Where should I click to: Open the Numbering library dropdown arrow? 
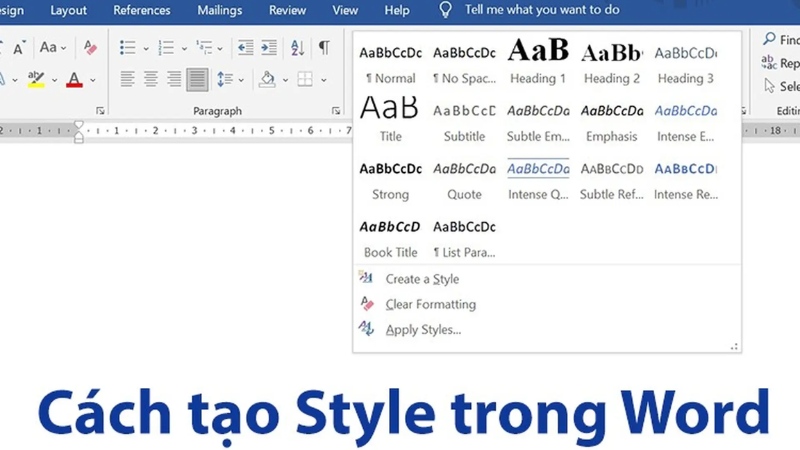(x=184, y=48)
